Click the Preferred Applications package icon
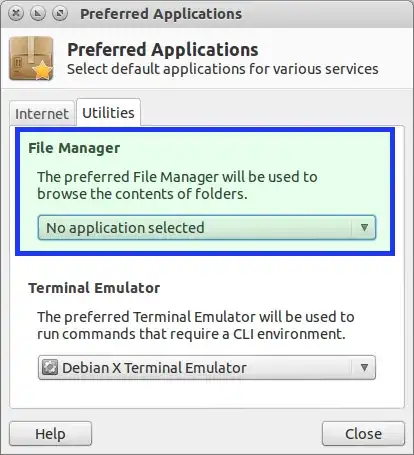The image size is (414, 455). [31, 59]
